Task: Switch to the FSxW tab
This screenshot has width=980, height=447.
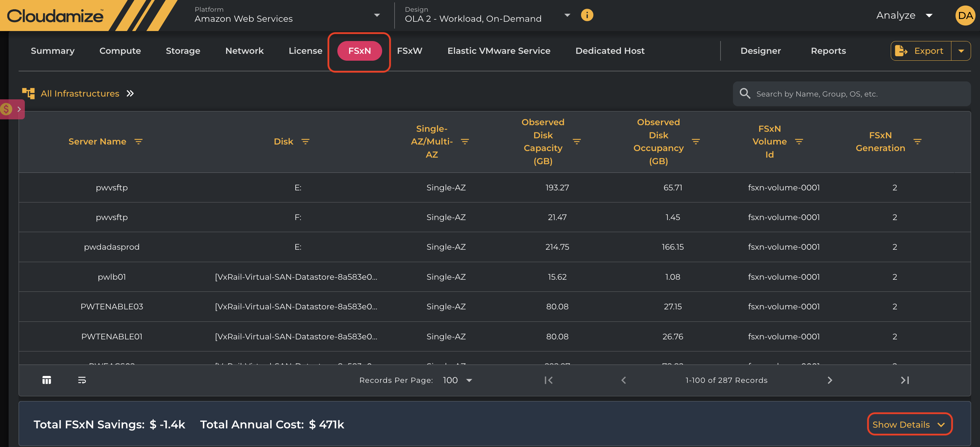Action: click(x=409, y=51)
